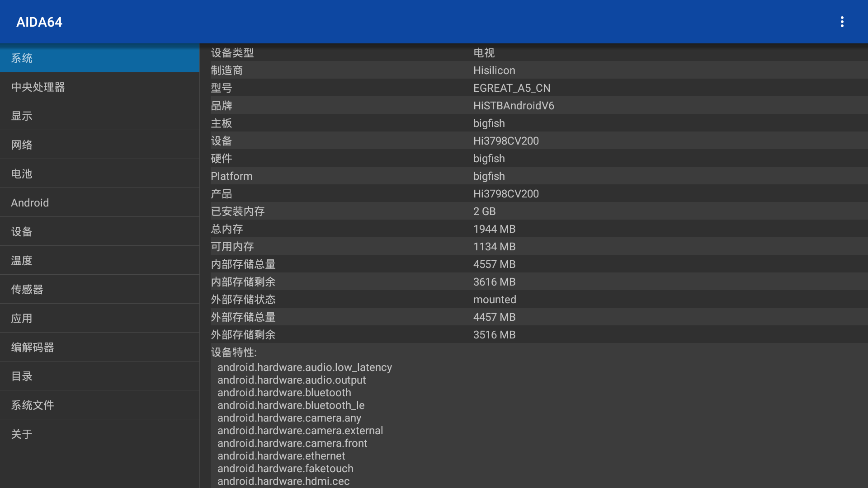
Task: Select android.hardware.camera.external feature line
Action: point(300,431)
